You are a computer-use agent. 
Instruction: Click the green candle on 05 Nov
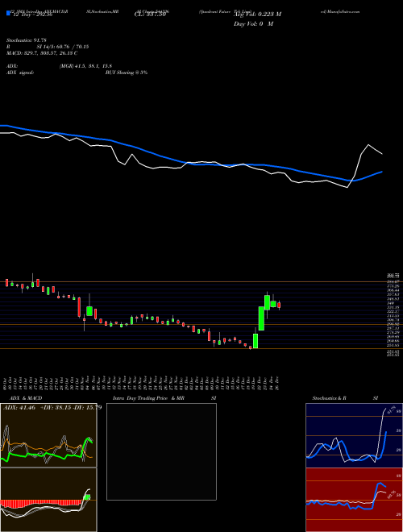click(x=89, y=311)
